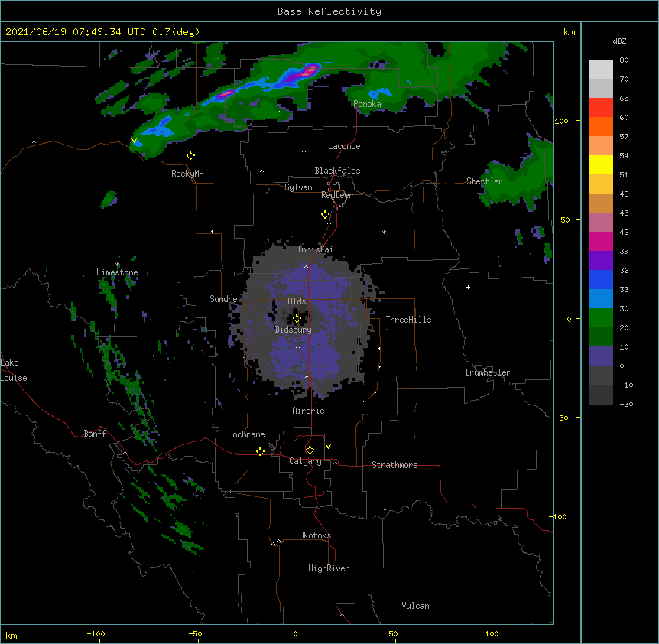Viewport: 659px width, 644px height.
Task: Click the Drumheller town label
Action: tap(488, 372)
